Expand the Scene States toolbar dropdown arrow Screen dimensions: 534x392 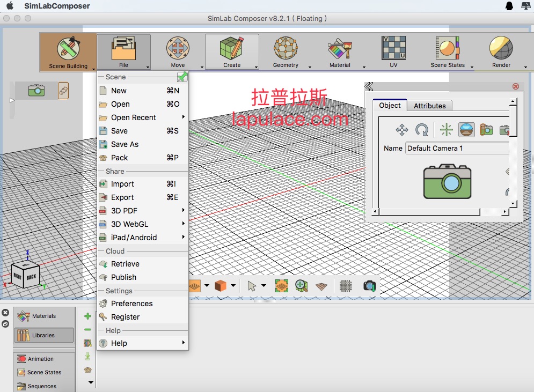coord(472,67)
